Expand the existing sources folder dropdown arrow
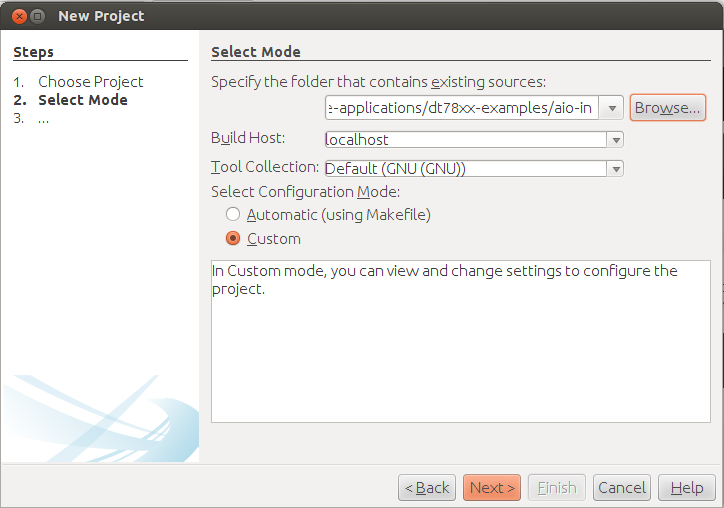This screenshot has height=508, width=724. (x=614, y=108)
